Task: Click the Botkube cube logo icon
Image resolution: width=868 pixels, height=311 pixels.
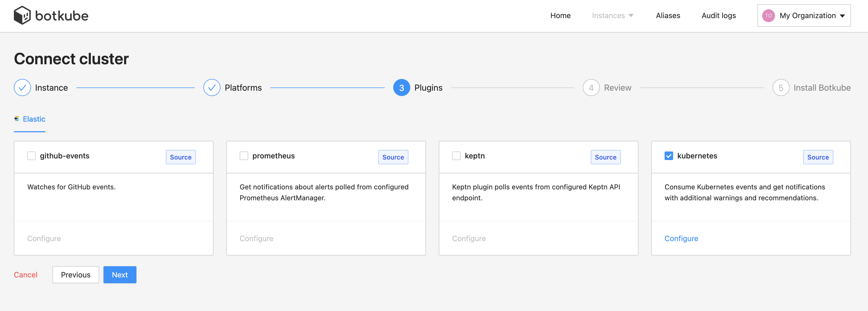Action: pyautogui.click(x=22, y=15)
